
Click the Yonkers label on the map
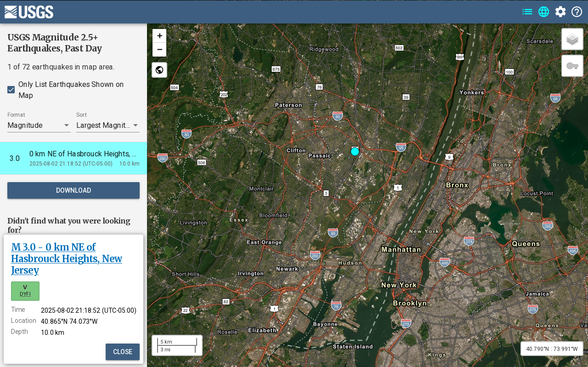coord(472,92)
